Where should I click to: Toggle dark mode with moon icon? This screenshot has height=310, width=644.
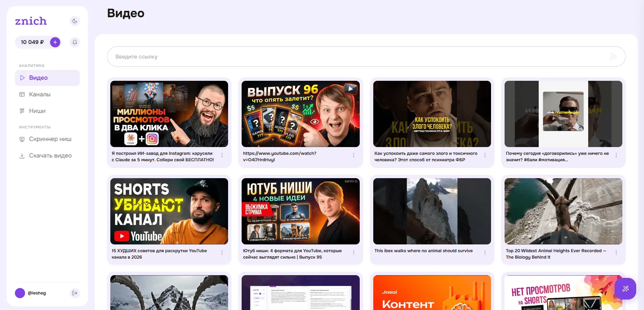[x=75, y=21]
